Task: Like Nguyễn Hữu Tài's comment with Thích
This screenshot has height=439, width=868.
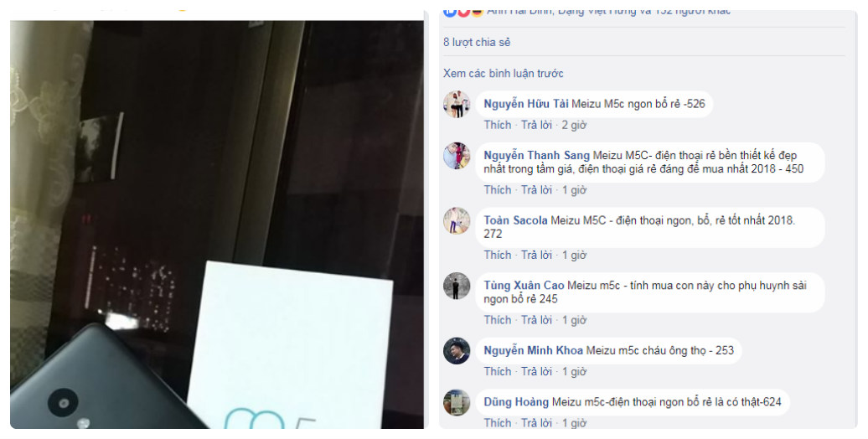Action: click(x=498, y=125)
